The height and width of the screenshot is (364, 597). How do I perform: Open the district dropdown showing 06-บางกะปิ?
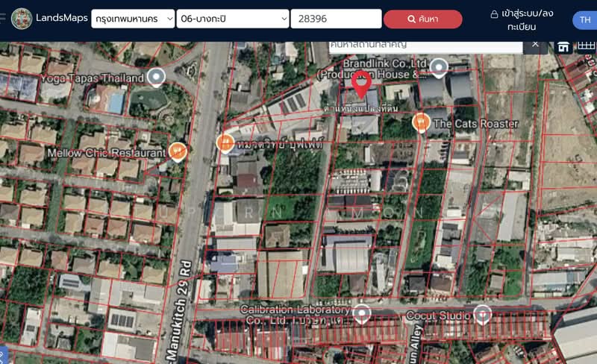pyautogui.click(x=233, y=19)
